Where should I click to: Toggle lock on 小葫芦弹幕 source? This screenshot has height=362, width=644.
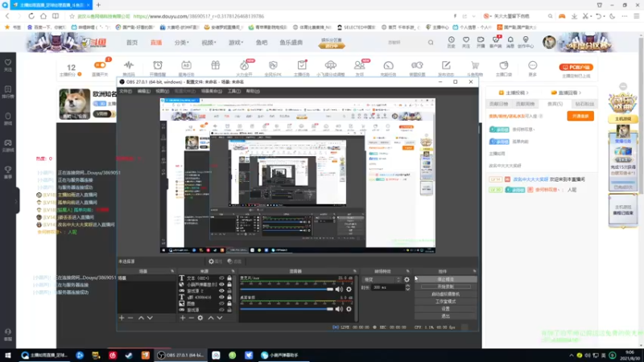(x=229, y=285)
